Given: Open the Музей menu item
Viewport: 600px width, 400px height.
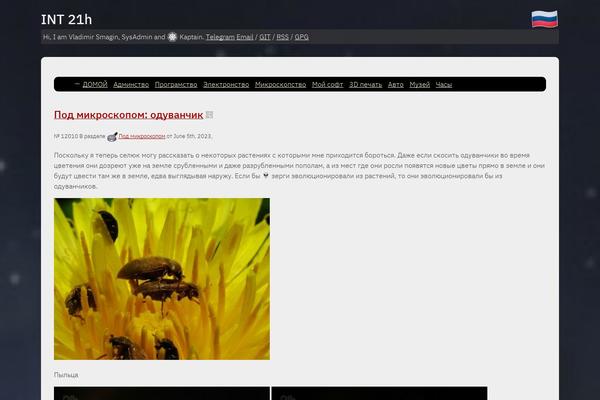Looking at the screenshot, I should pyautogui.click(x=420, y=85).
